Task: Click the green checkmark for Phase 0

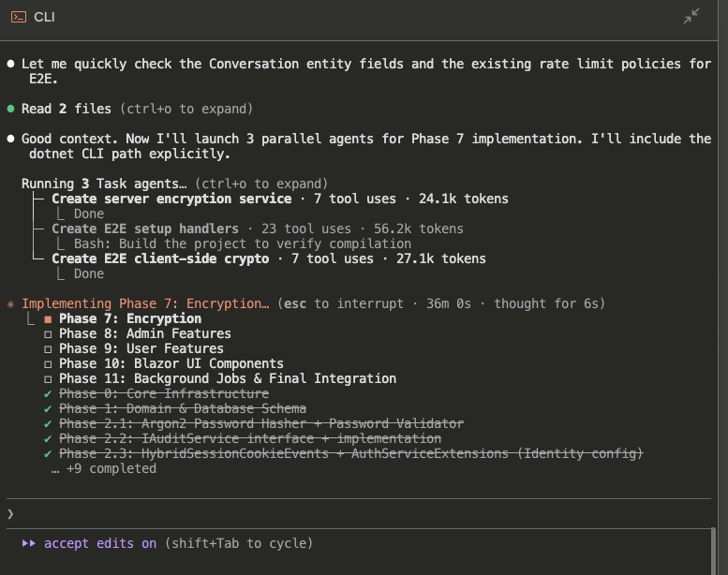Action: pyautogui.click(x=49, y=393)
